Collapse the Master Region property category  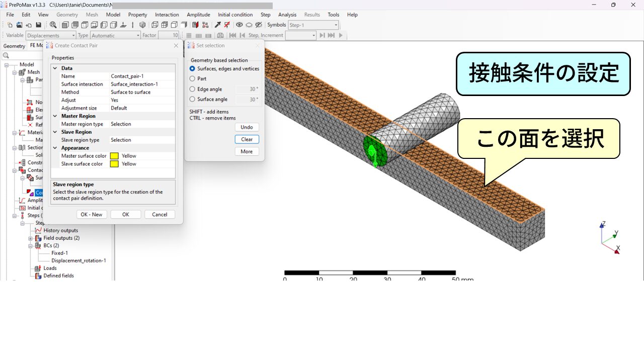[x=55, y=116]
